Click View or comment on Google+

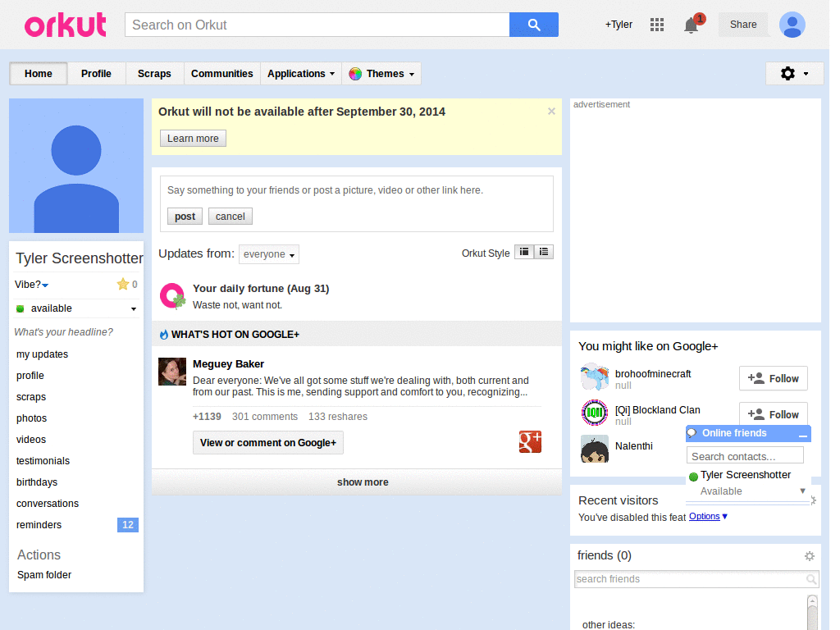(268, 442)
